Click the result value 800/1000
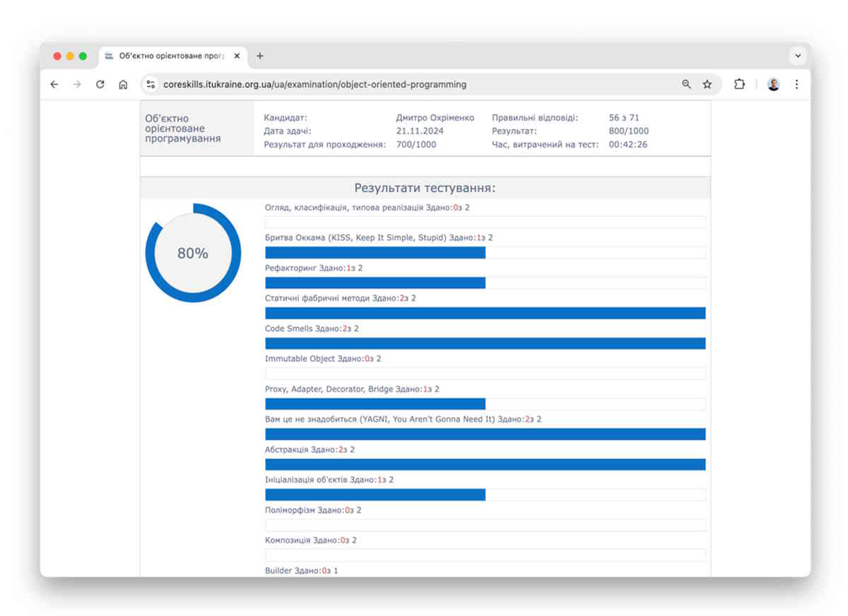This screenshot has width=848, height=616. pos(629,131)
